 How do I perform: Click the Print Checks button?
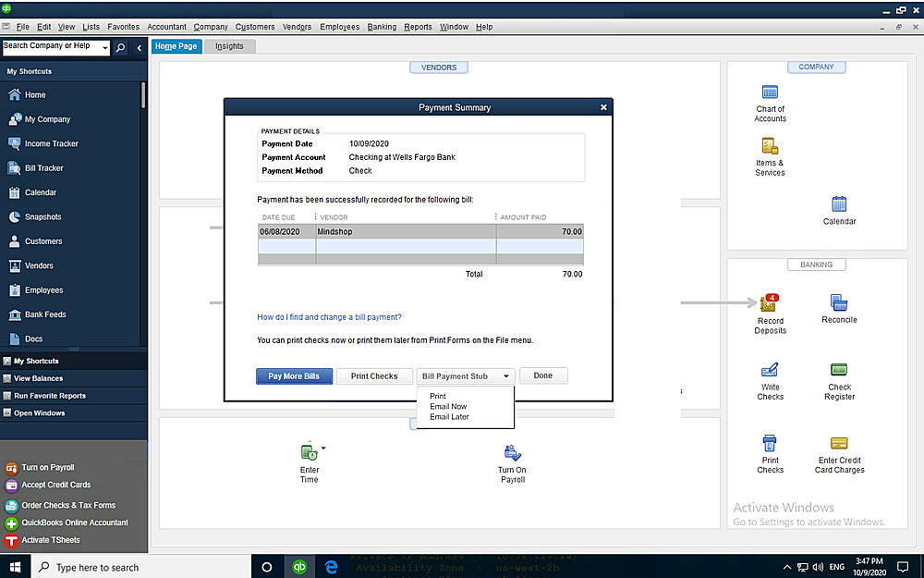(x=374, y=376)
